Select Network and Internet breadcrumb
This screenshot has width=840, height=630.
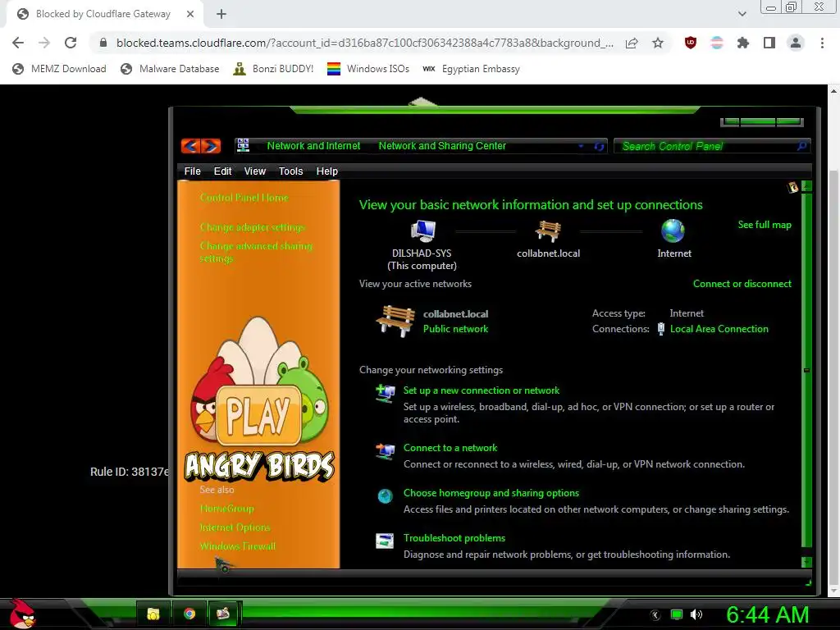coord(313,146)
